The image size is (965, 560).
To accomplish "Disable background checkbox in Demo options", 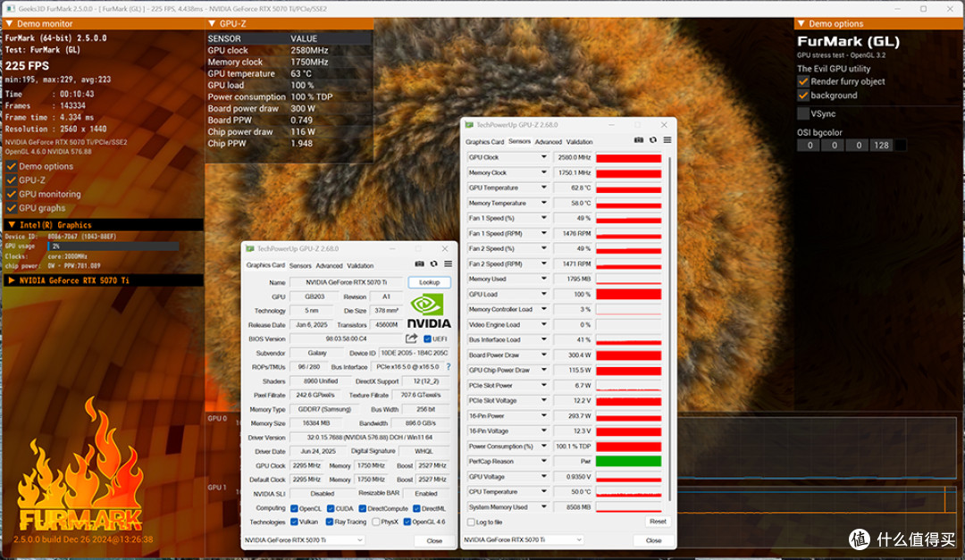I will point(803,96).
